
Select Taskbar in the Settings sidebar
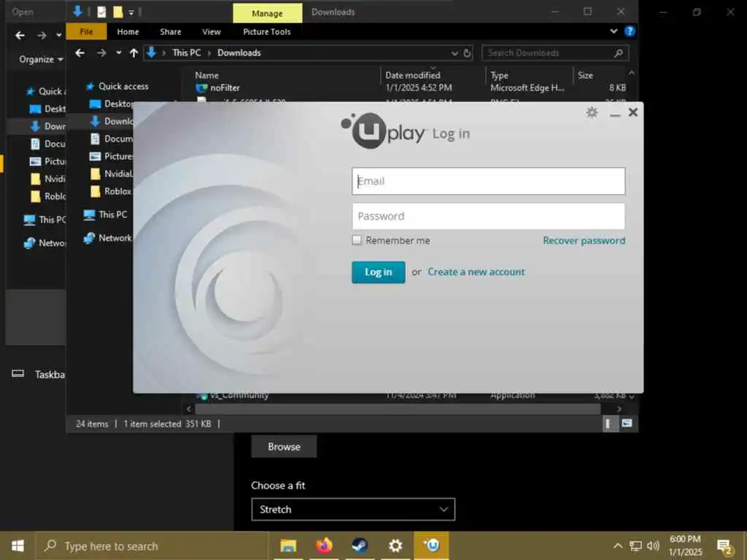click(x=38, y=374)
